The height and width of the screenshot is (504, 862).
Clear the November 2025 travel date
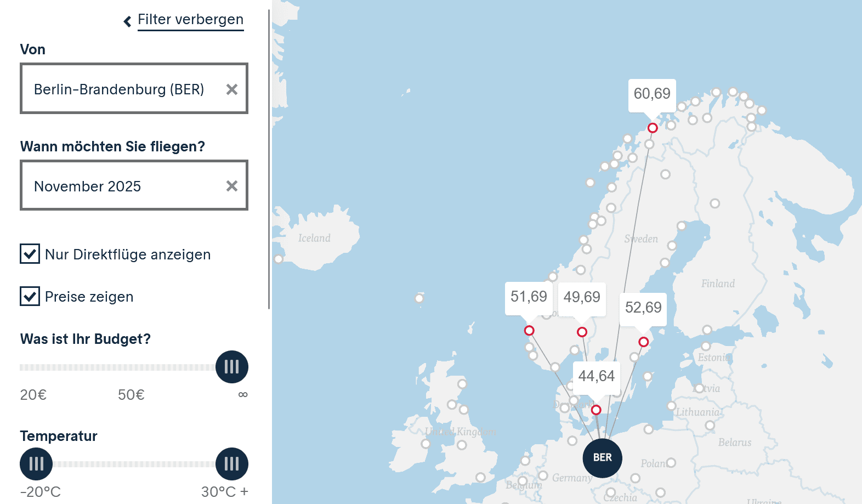tap(232, 186)
